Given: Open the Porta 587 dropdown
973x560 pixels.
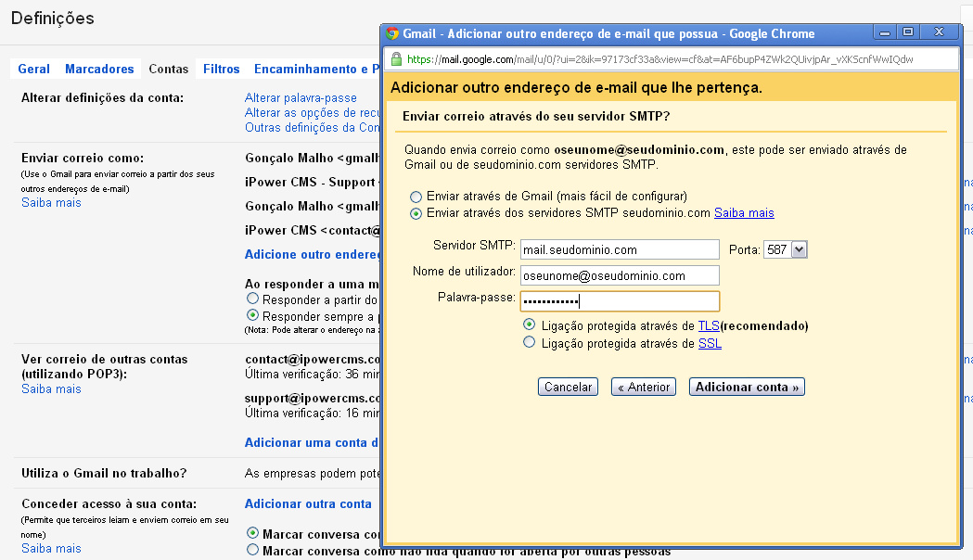Looking at the screenshot, I should [x=786, y=250].
